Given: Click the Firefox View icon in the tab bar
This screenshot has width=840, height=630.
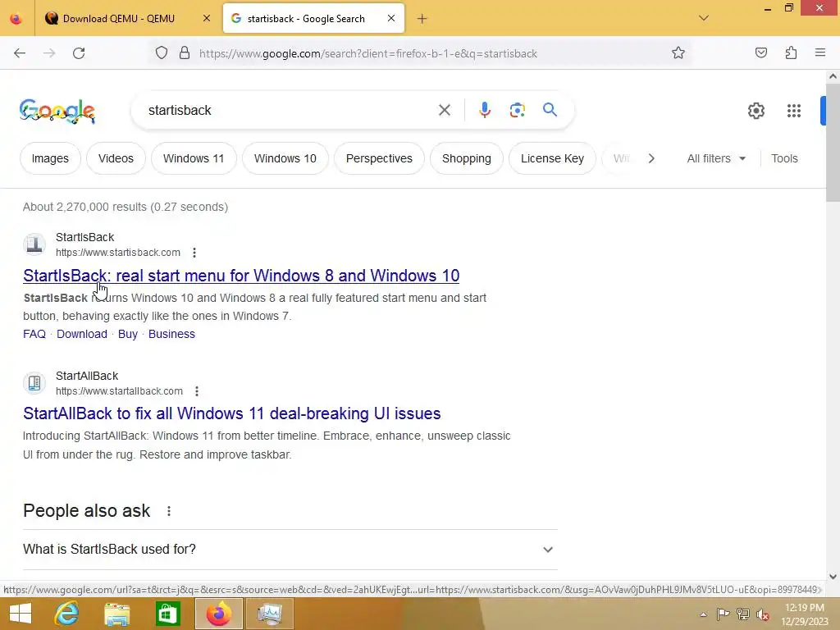Looking at the screenshot, I should pyautogui.click(x=16, y=19).
